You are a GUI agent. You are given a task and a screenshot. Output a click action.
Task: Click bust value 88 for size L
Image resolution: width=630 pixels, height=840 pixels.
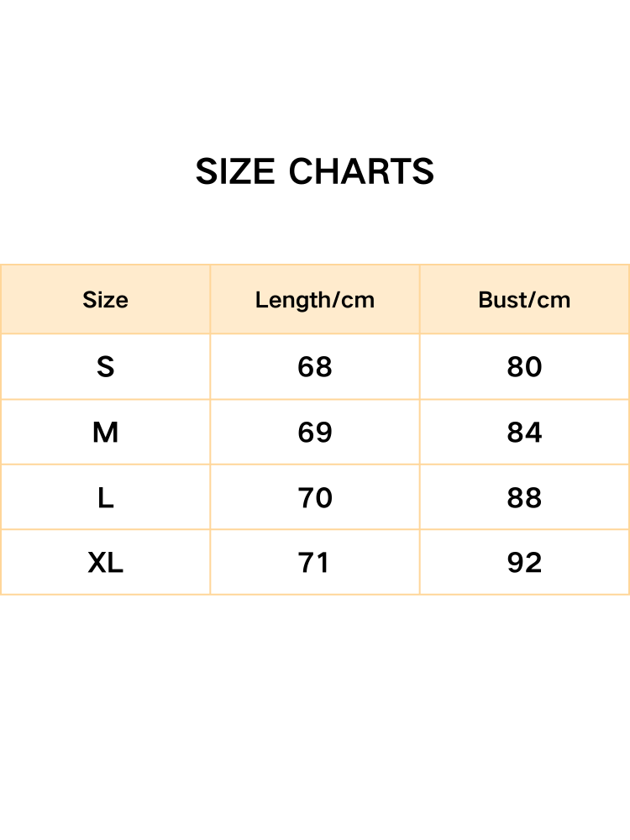[x=525, y=498]
